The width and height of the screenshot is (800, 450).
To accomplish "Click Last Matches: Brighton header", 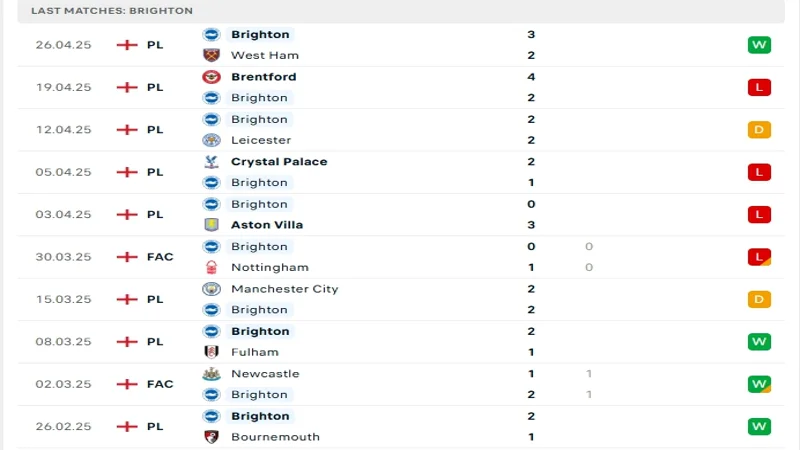I will [112, 10].
